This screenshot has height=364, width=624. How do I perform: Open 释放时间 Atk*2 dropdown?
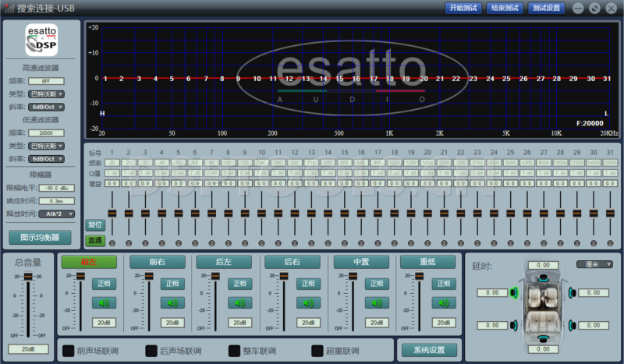56,214
